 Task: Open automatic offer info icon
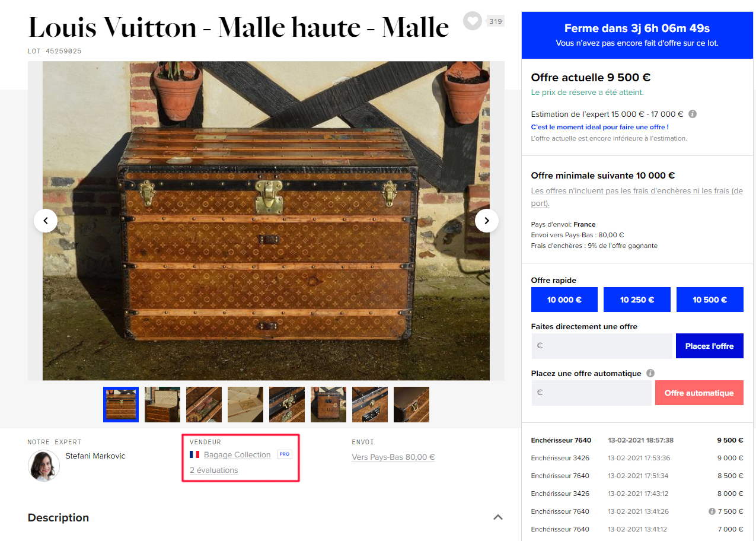650,373
